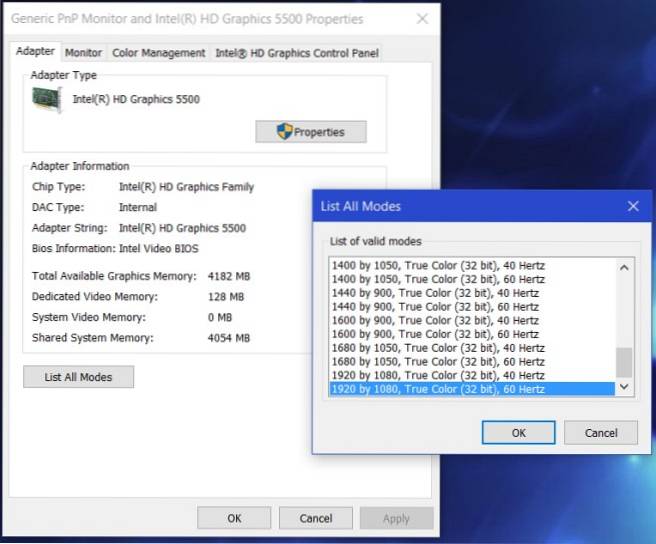Click Cancel in the Properties window
Viewport: 656px width, 544px height.
315,518
